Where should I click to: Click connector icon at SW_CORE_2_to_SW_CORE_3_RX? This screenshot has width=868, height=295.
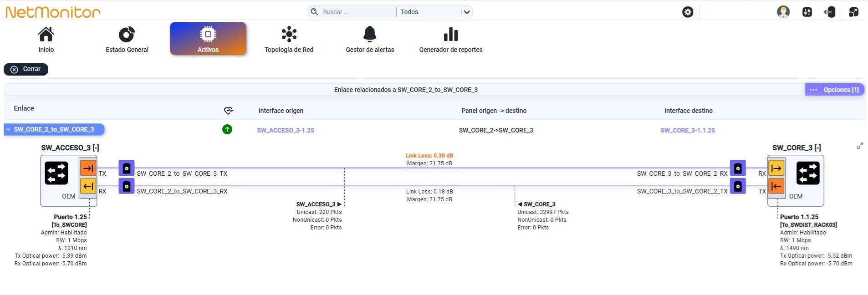[127, 186]
